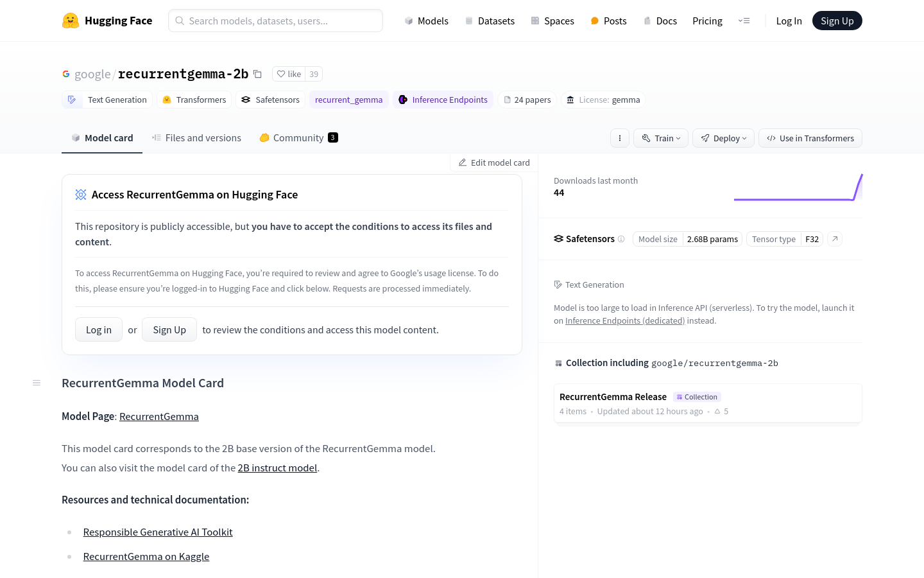Switch to the Model card tab
Image resolution: width=924 pixels, height=578 pixels.
tap(102, 138)
